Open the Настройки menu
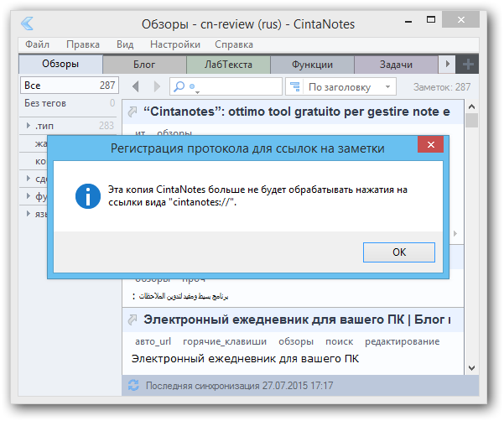The height and width of the screenshot is (421, 504). coord(175,44)
